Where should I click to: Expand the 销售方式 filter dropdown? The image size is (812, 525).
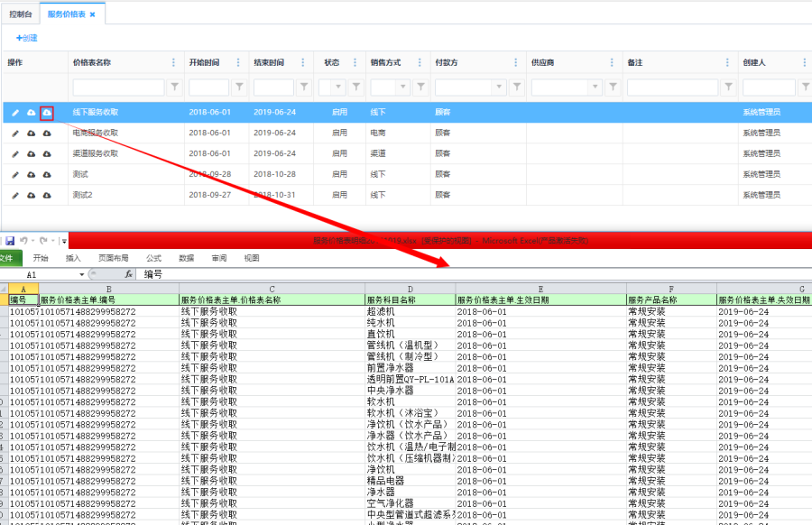[x=403, y=87]
